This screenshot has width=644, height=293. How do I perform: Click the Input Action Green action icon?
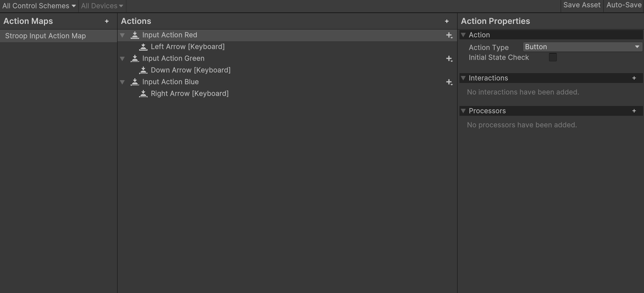click(135, 59)
